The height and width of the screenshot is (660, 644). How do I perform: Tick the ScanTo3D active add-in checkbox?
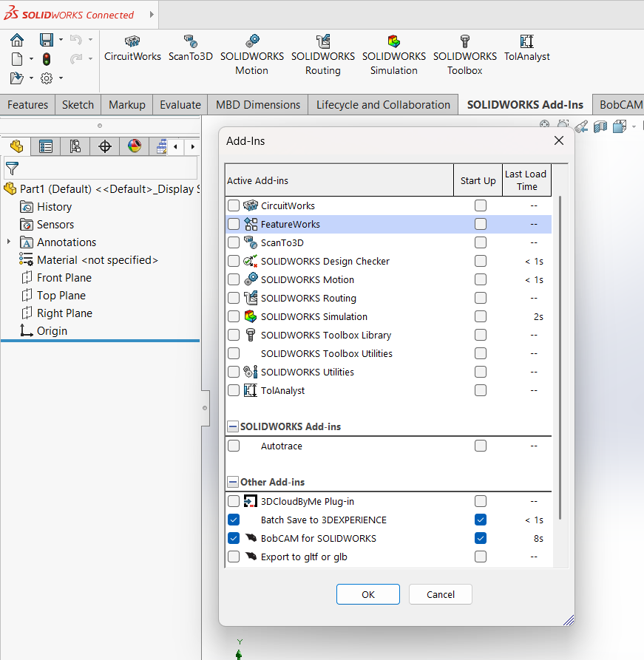[234, 242]
